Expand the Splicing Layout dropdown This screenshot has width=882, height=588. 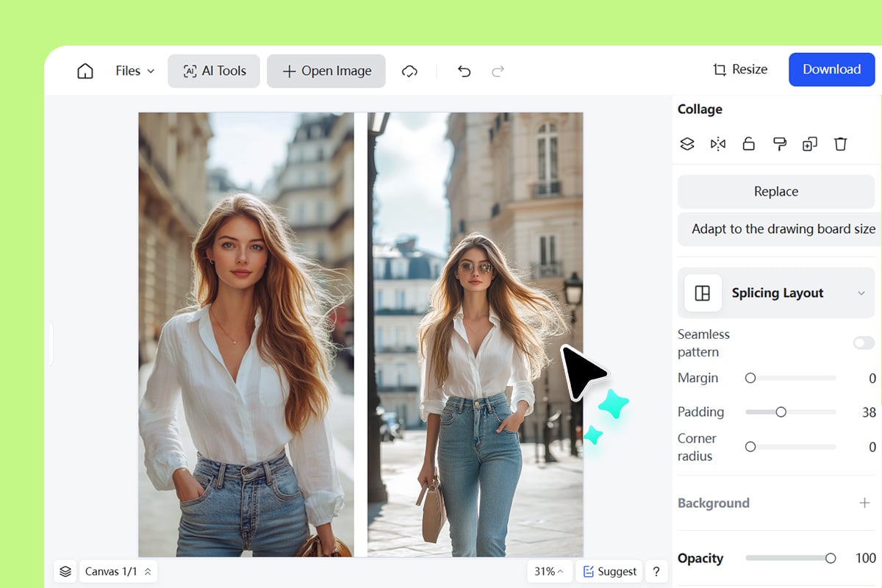coord(776,293)
